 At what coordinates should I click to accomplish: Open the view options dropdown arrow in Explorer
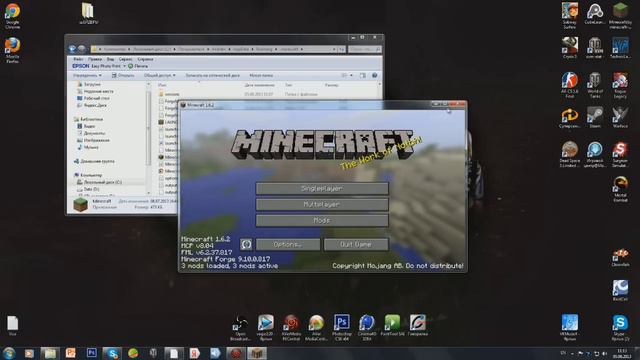click(x=351, y=76)
